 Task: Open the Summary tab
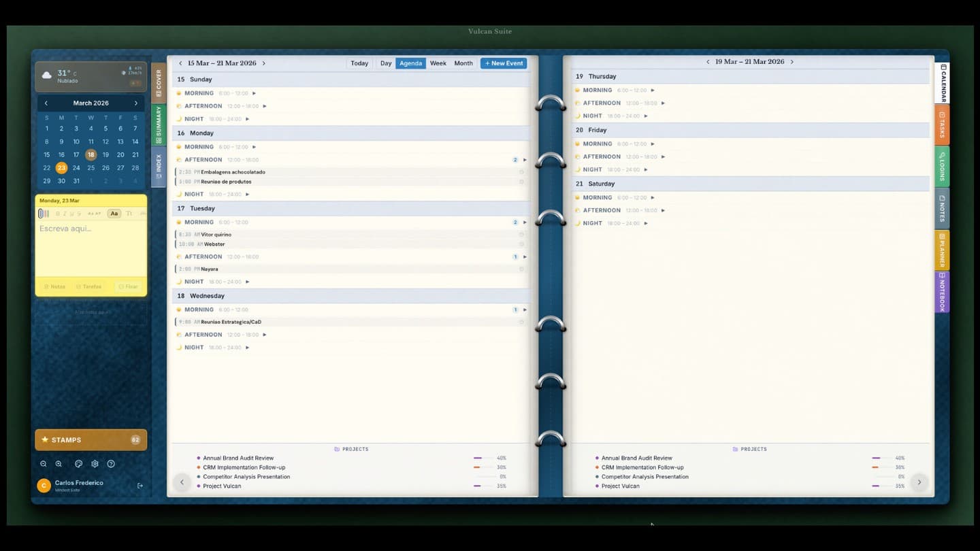(159, 124)
